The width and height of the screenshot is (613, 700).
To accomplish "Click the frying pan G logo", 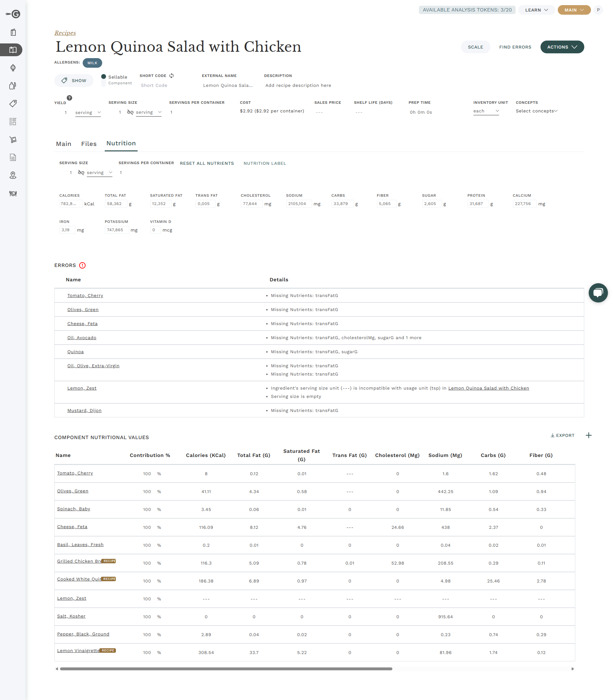I will click(x=13, y=14).
